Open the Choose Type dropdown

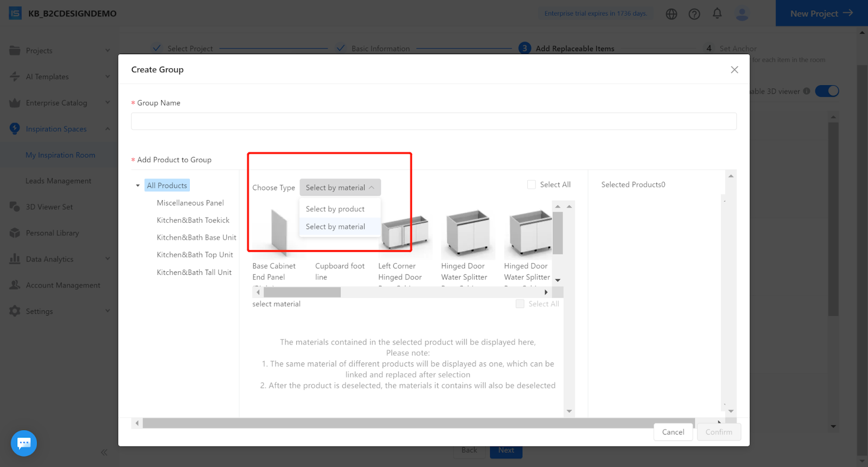coord(340,188)
